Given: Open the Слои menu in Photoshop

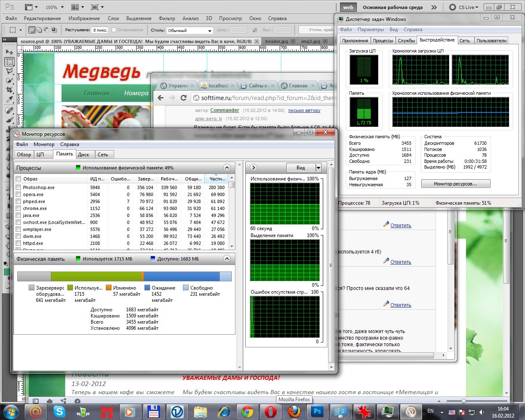Looking at the screenshot, I should (x=113, y=18).
